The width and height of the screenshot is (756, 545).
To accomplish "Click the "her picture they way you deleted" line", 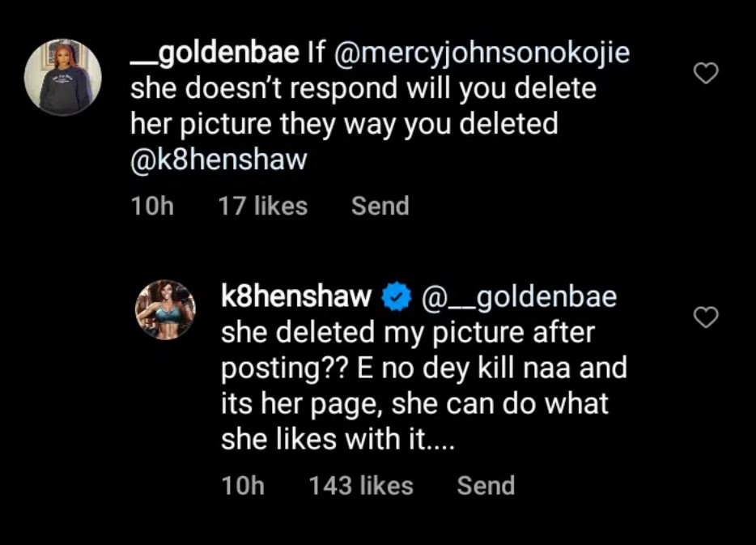I will (x=344, y=124).
